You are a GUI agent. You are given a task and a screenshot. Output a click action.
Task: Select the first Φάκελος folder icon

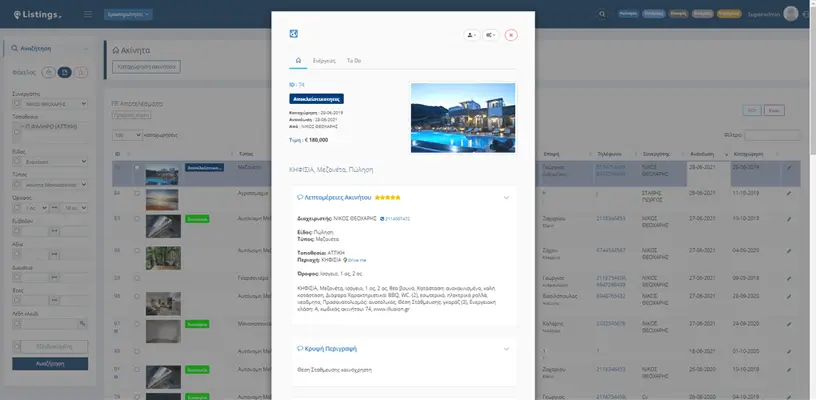pyautogui.click(x=48, y=73)
